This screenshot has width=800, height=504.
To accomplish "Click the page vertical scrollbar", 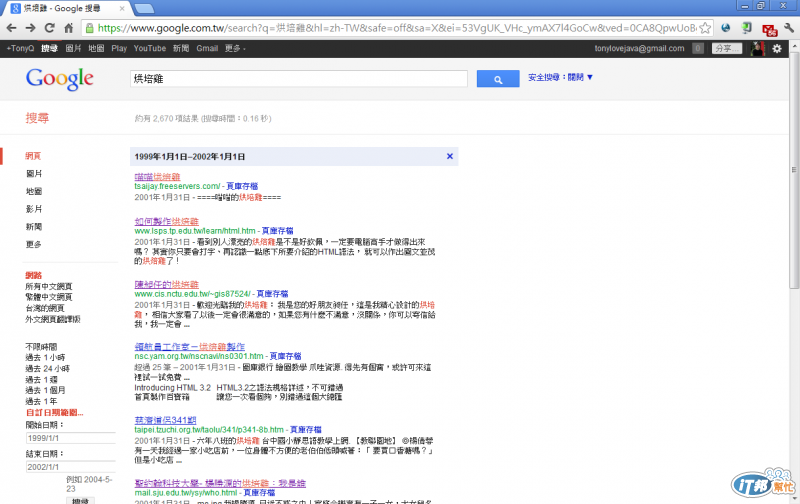I will pyautogui.click(x=794, y=168).
